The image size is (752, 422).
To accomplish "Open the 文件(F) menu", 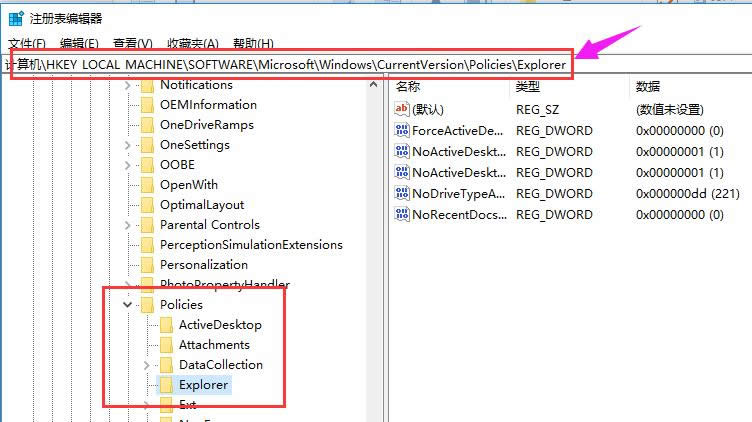I will click(28, 44).
